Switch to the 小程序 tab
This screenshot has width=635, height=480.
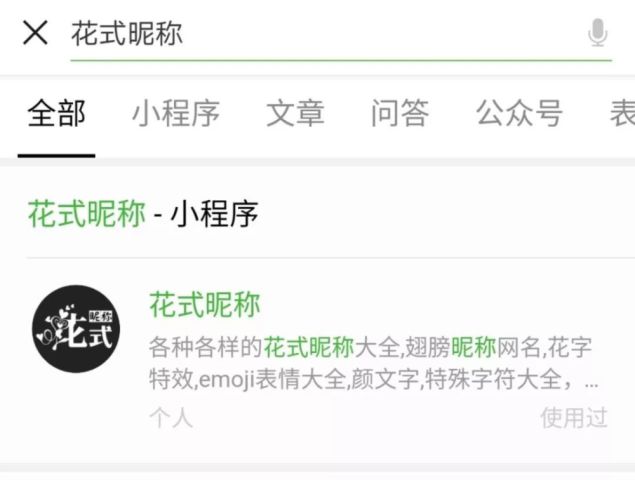click(176, 114)
